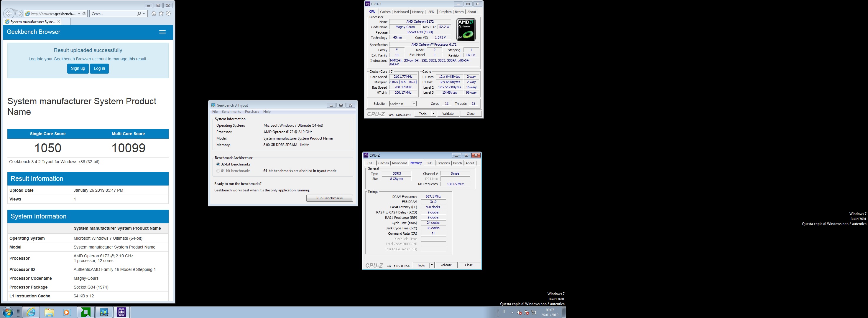Open the Windows Start menu orb

[x=7, y=312]
